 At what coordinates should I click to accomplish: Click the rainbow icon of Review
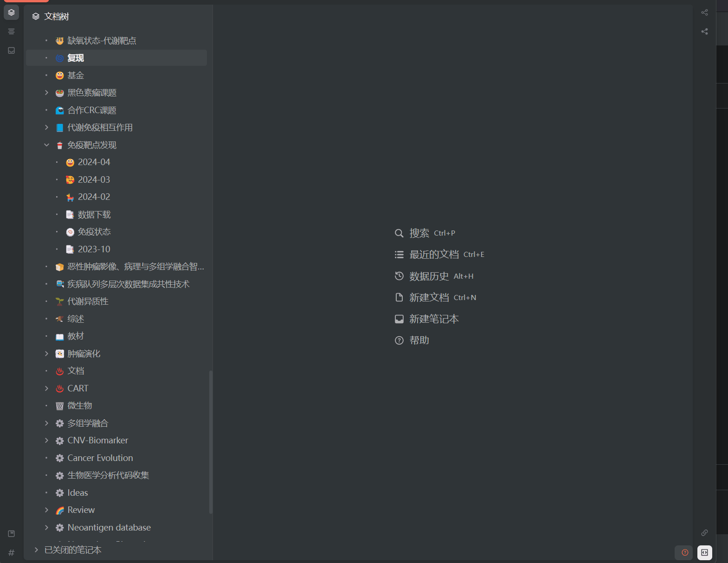[59, 510]
